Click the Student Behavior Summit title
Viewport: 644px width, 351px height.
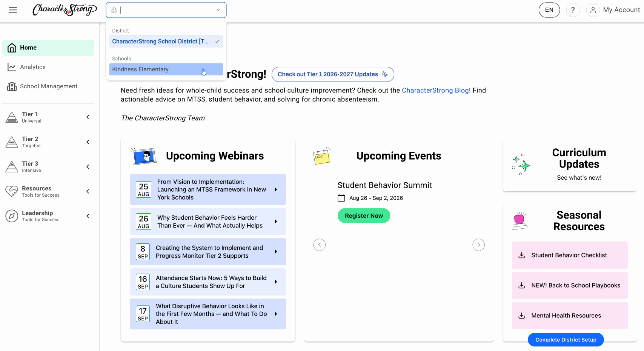(385, 185)
